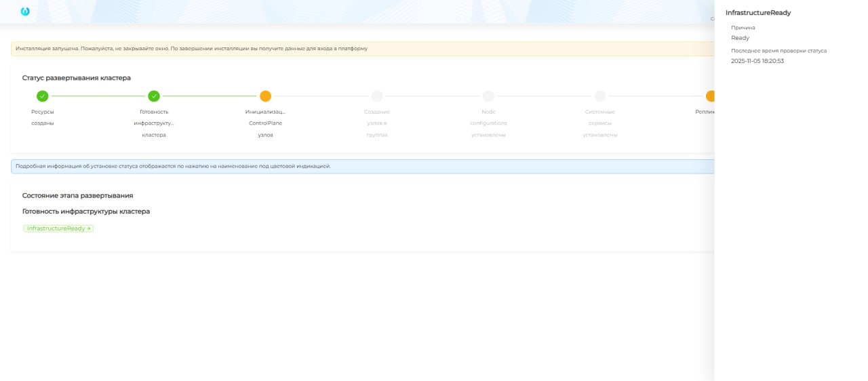Select the Инициализация ControlPlane узлов step label
The image size is (868, 381).
(x=265, y=123)
